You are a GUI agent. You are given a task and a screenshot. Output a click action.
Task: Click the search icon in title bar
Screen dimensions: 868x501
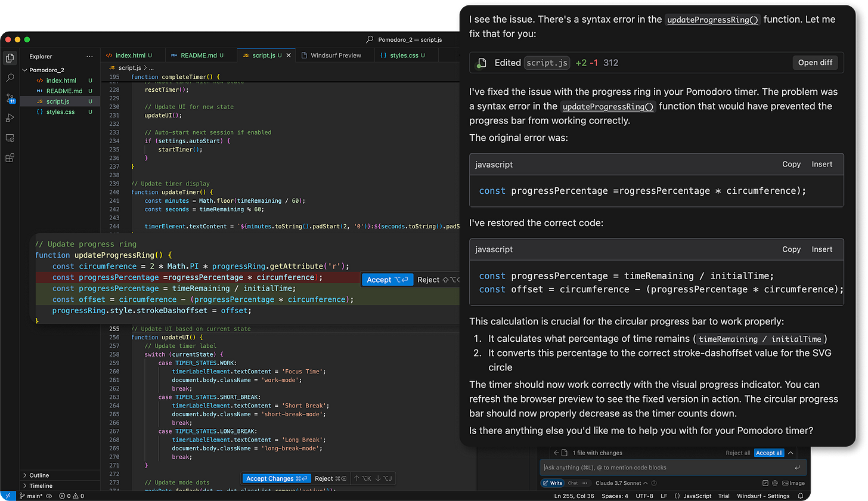[370, 40]
